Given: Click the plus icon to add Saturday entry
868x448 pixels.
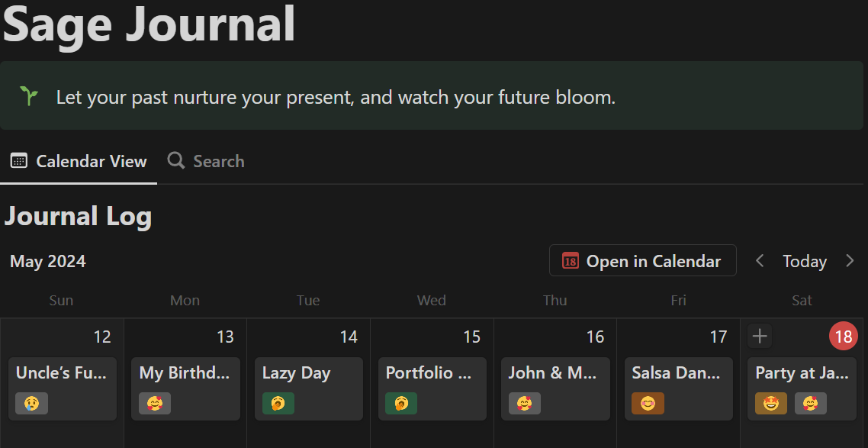Looking at the screenshot, I should pos(760,336).
